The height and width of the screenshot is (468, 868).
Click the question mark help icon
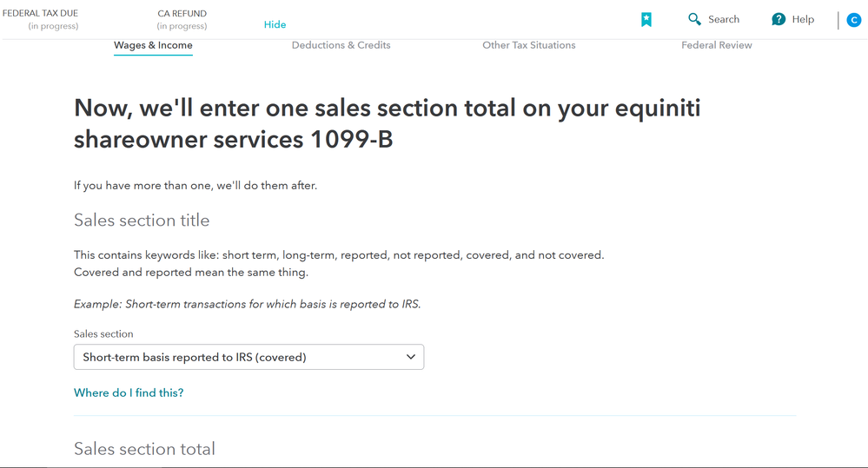[779, 19]
